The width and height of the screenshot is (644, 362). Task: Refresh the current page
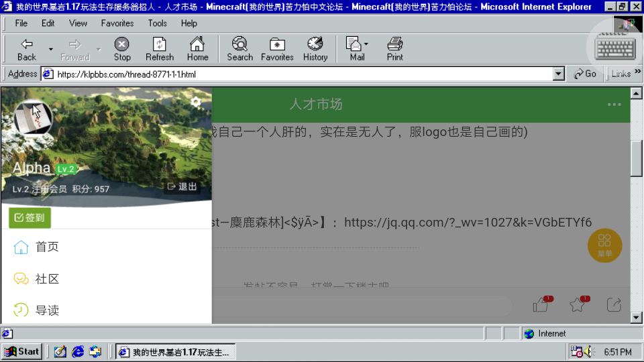160,49
